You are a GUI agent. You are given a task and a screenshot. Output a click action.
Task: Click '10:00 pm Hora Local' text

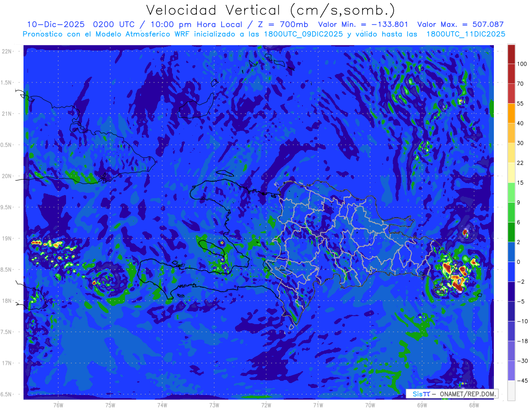click(x=198, y=24)
